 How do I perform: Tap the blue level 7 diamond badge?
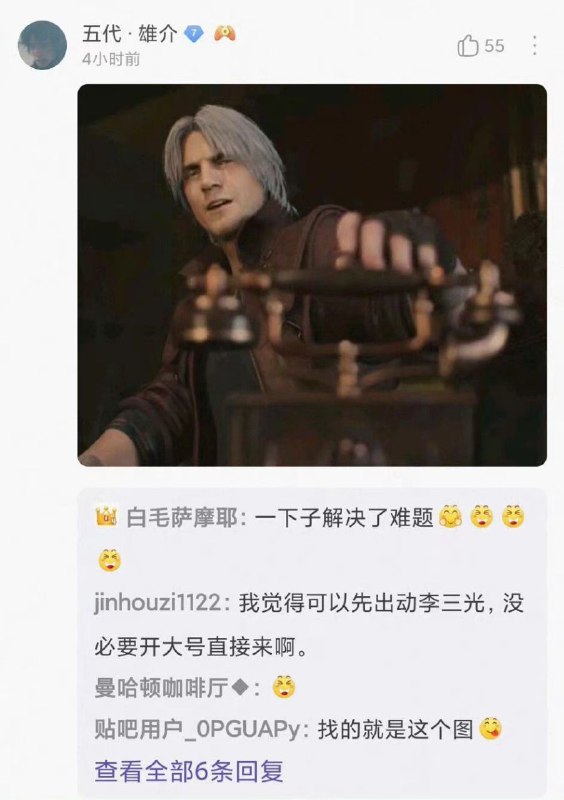pyautogui.click(x=193, y=34)
